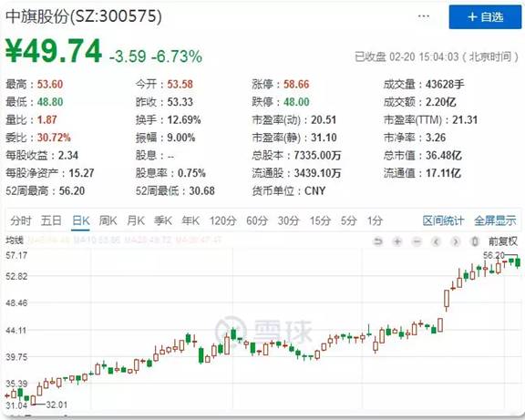Move chart right with right-chevron icon
The height and width of the screenshot is (420, 525).
[x=456, y=241]
